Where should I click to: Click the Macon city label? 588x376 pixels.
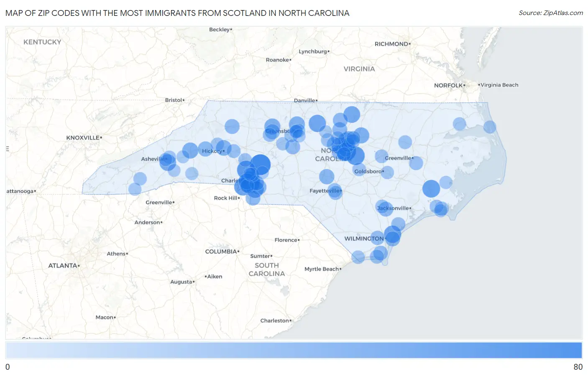105,317
